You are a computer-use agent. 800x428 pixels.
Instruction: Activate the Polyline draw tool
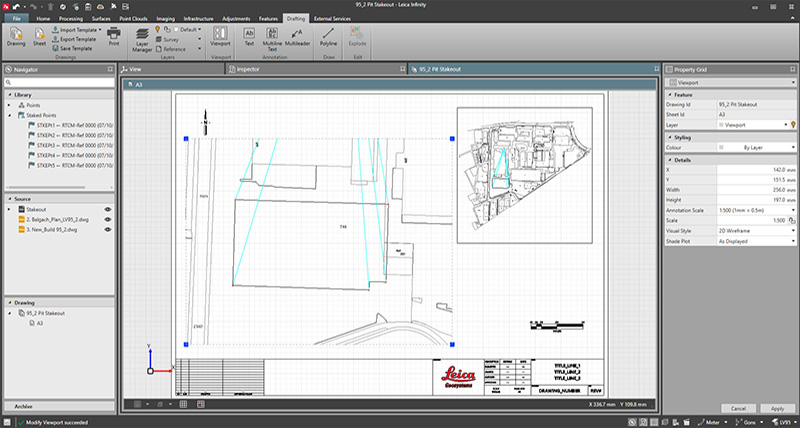(x=326, y=37)
